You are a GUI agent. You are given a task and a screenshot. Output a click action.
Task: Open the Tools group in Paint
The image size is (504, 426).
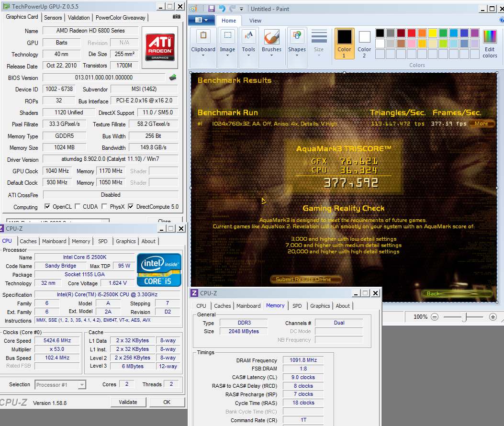[x=248, y=47]
